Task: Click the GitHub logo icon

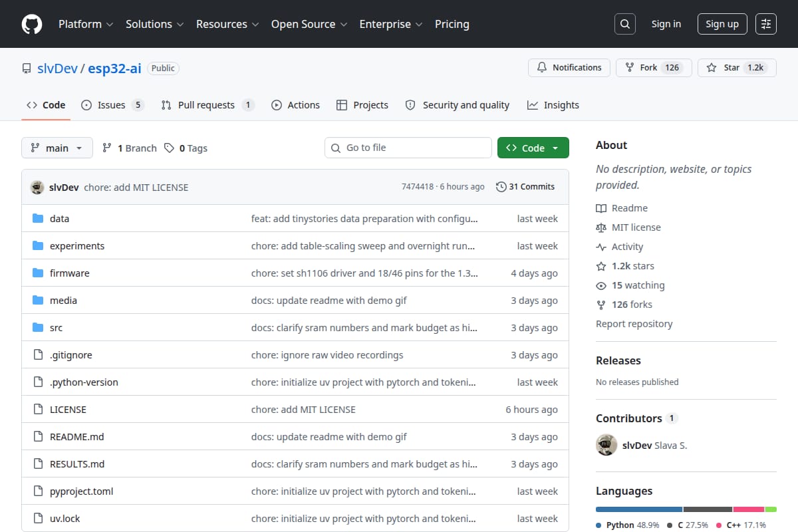Action: pyautogui.click(x=32, y=24)
